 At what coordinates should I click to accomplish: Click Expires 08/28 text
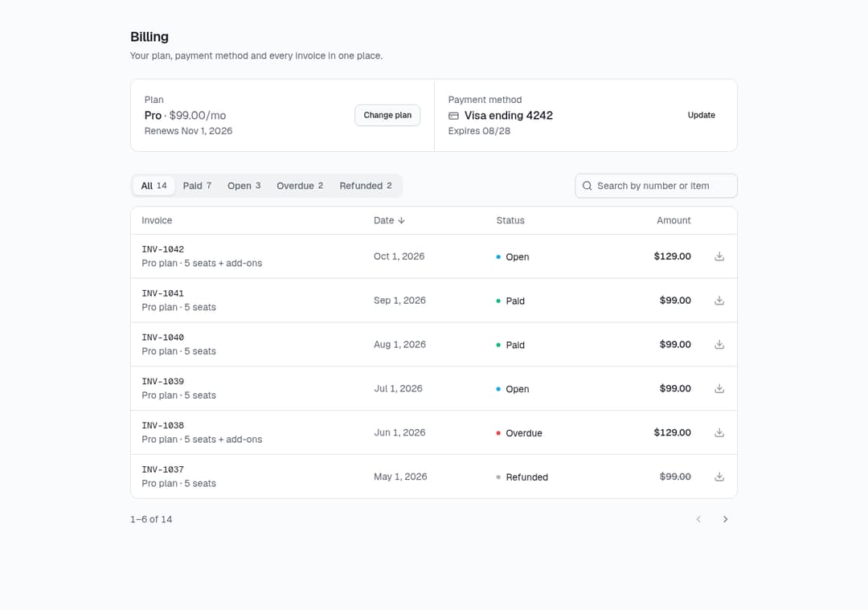[479, 131]
